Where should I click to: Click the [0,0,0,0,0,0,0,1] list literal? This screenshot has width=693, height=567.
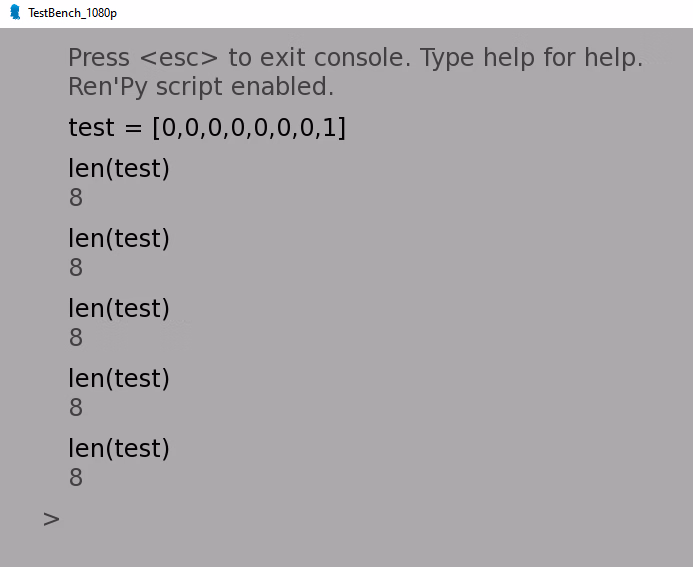(x=249, y=128)
